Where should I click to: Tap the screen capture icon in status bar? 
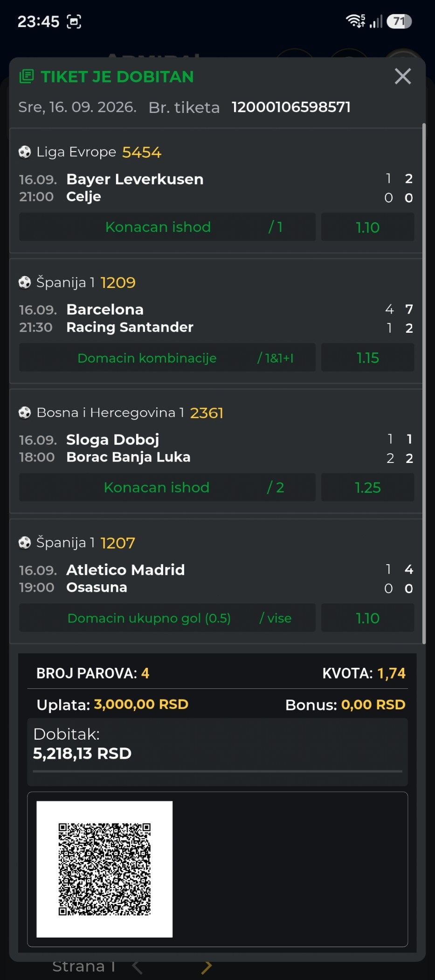(74, 21)
